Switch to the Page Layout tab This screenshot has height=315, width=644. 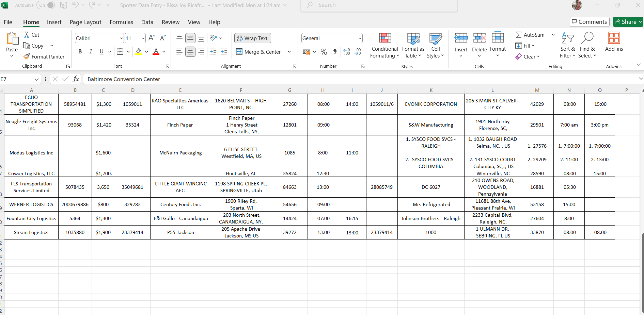[x=85, y=22]
